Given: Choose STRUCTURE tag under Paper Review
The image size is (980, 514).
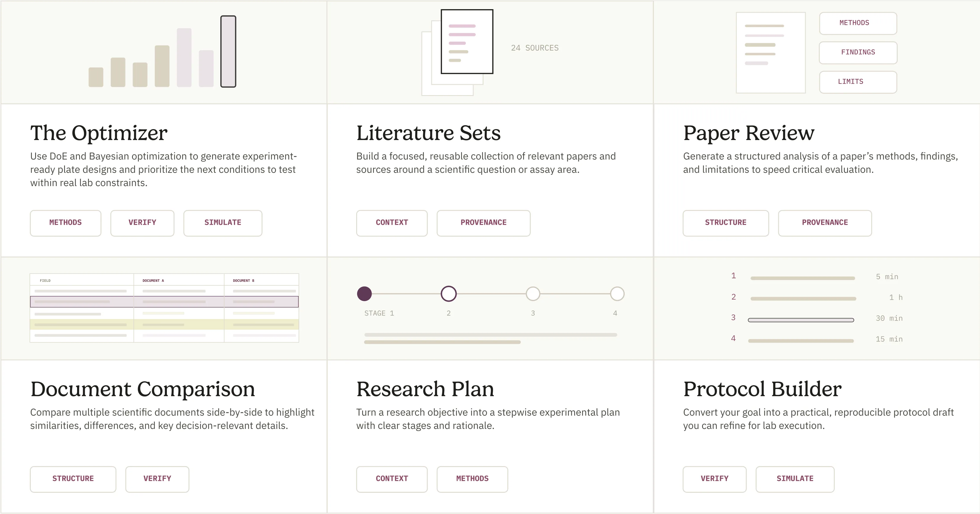Looking at the screenshot, I should [x=725, y=223].
